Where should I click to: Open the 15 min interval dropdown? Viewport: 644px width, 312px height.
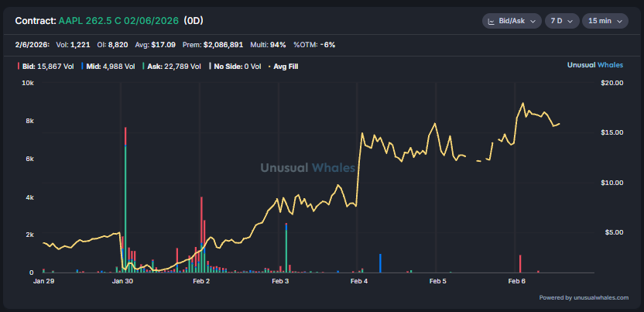point(605,21)
